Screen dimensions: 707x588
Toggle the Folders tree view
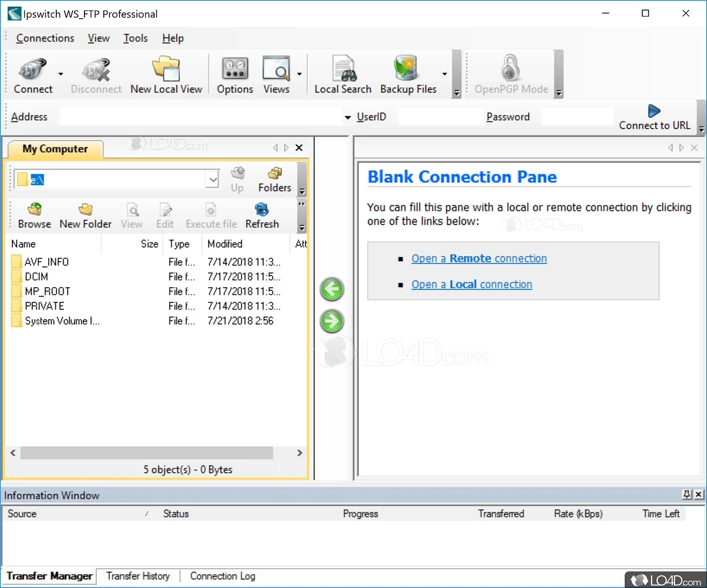[x=275, y=179]
